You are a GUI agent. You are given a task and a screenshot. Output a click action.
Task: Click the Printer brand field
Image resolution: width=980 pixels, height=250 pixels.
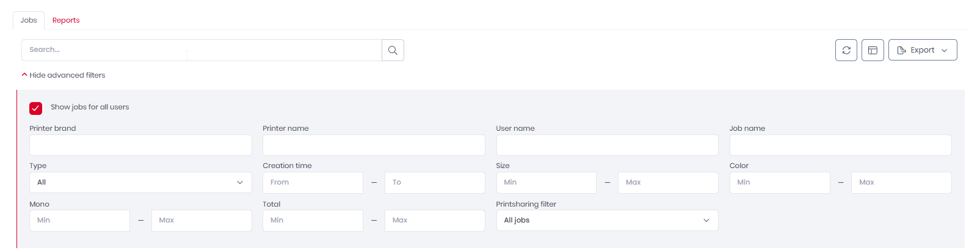140,145
